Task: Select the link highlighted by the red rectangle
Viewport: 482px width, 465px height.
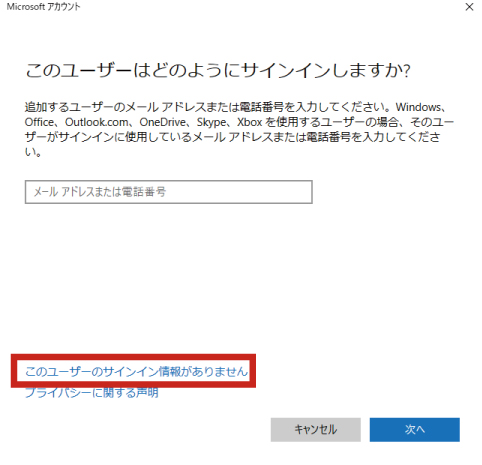Action: coord(137,371)
